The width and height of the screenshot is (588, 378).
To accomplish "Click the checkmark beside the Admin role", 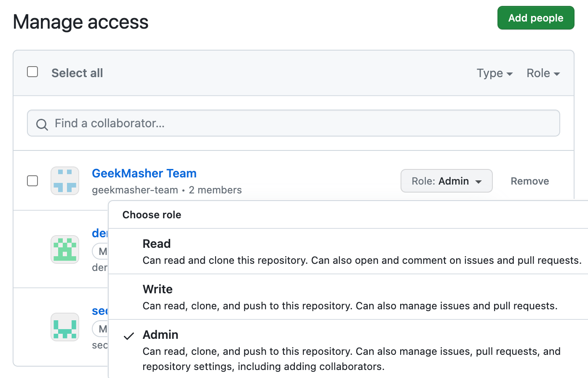I will coord(128,335).
